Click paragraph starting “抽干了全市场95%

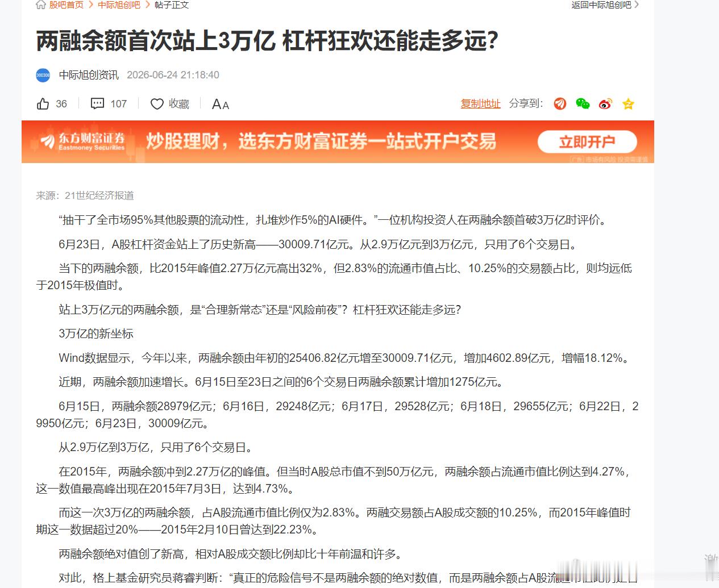pyautogui.click(x=333, y=220)
